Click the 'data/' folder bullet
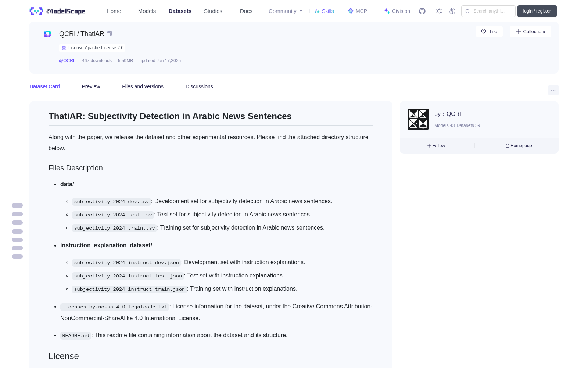 click(67, 184)
